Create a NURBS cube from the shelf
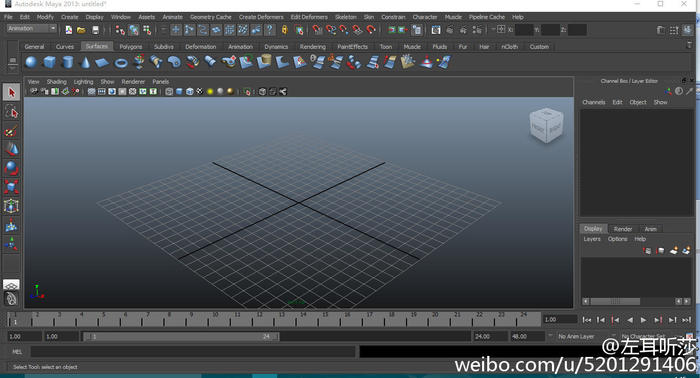Screen dimensions: 700x378 click(49, 62)
